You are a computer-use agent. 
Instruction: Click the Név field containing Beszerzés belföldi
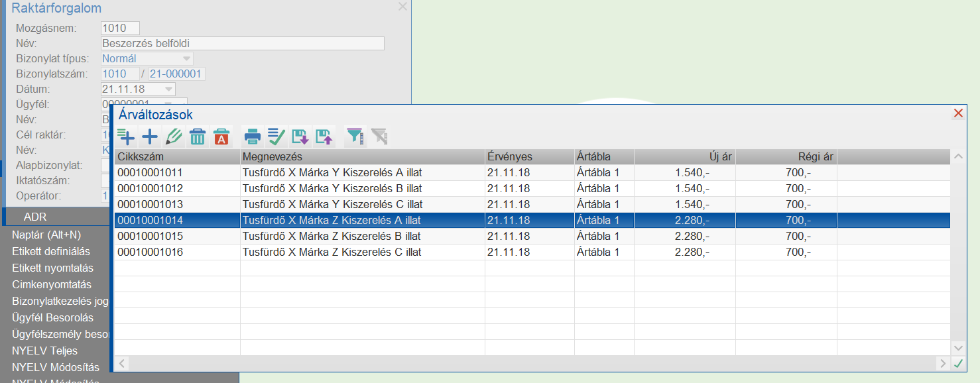point(243,43)
